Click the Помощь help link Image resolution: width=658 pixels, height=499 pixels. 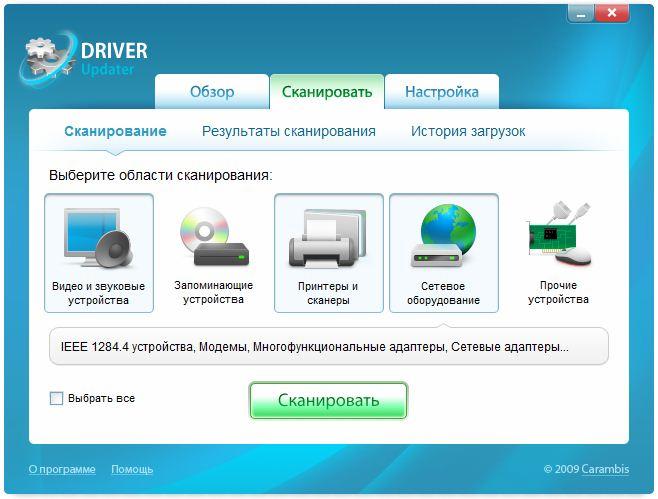click(x=132, y=469)
